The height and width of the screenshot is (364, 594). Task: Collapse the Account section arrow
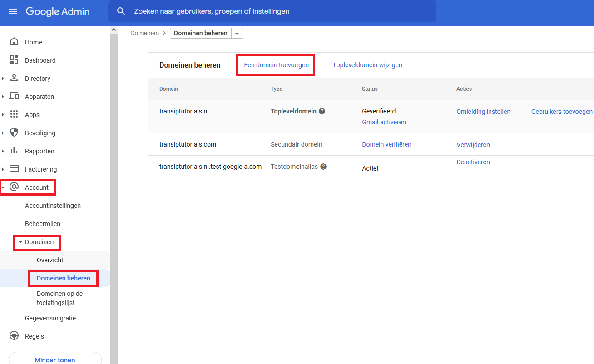coord(3,187)
